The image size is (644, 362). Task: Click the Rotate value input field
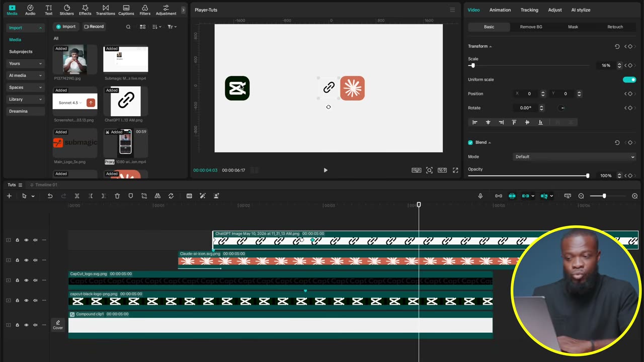(x=526, y=108)
